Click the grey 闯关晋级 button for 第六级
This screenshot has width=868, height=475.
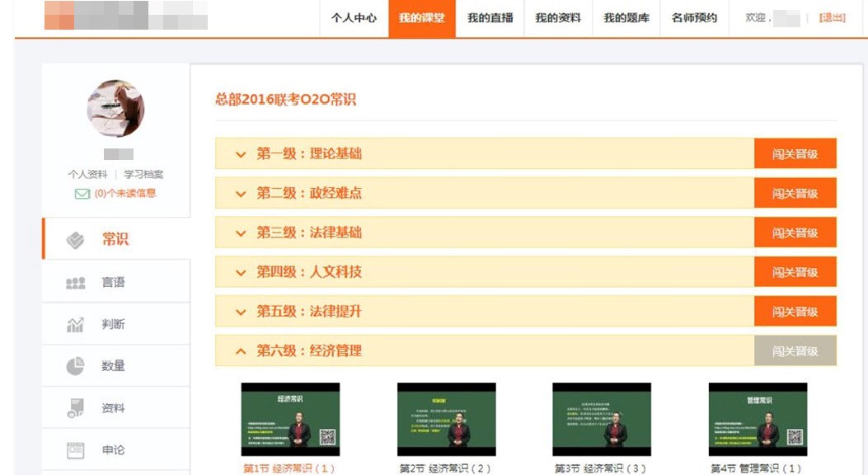click(x=795, y=350)
